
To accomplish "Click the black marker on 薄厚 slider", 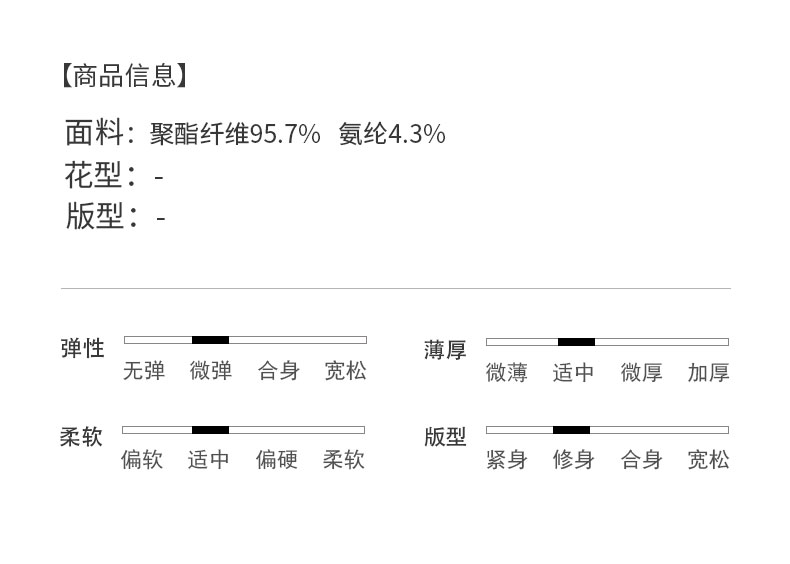I will (x=576, y=342).
